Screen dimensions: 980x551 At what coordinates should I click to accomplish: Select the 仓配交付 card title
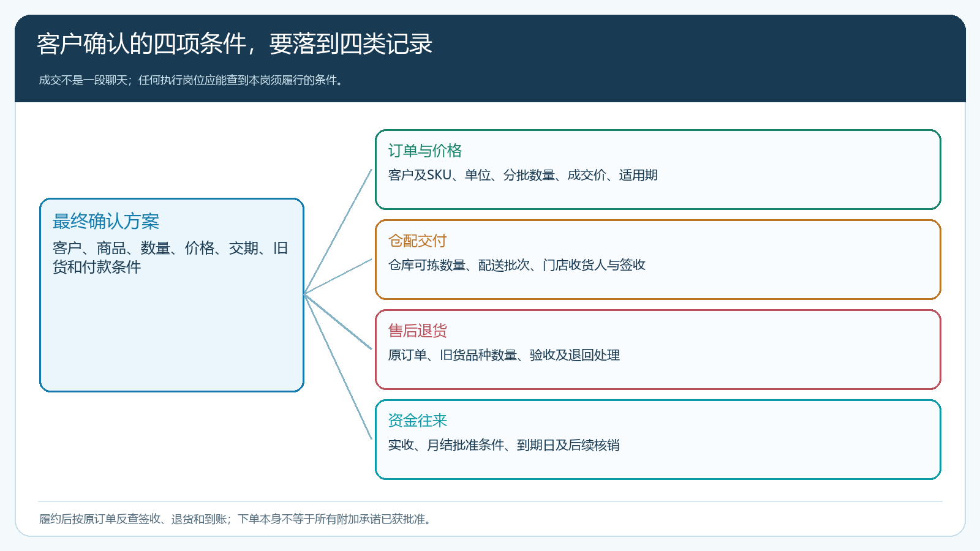pyautogui.click(x=418, y=241)
